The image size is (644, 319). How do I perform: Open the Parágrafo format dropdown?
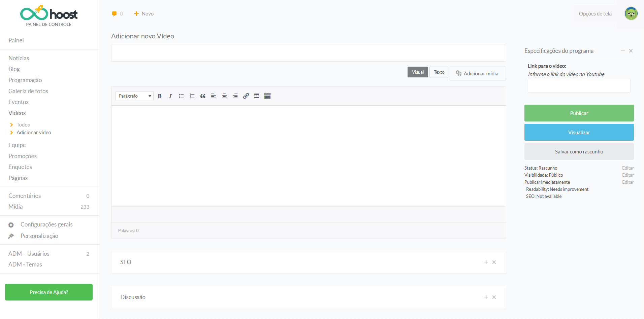click(134, 96)
